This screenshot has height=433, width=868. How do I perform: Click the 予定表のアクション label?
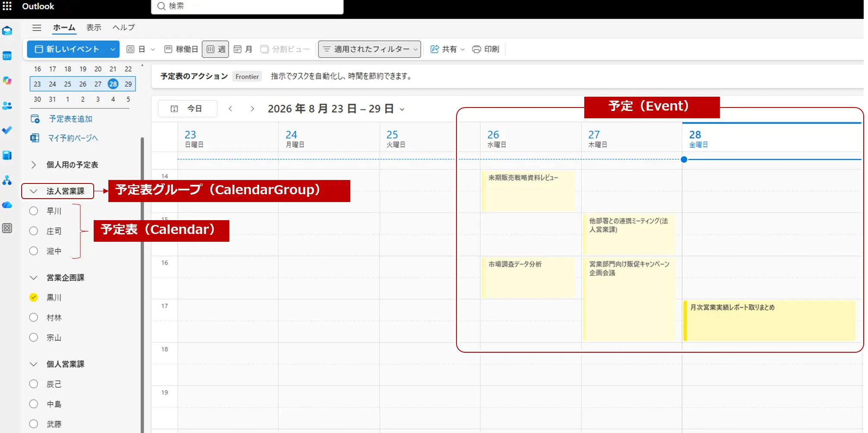pyautogui.click(x=194, y=76)
